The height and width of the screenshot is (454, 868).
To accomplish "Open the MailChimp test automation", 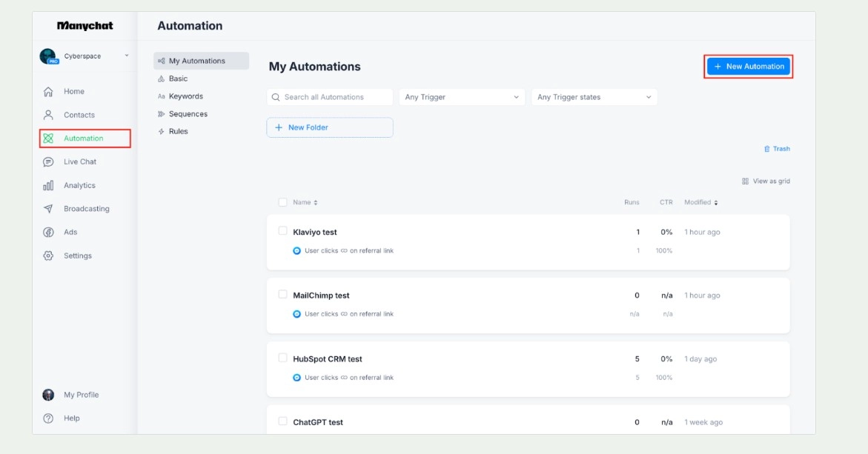I will point(321,296).
